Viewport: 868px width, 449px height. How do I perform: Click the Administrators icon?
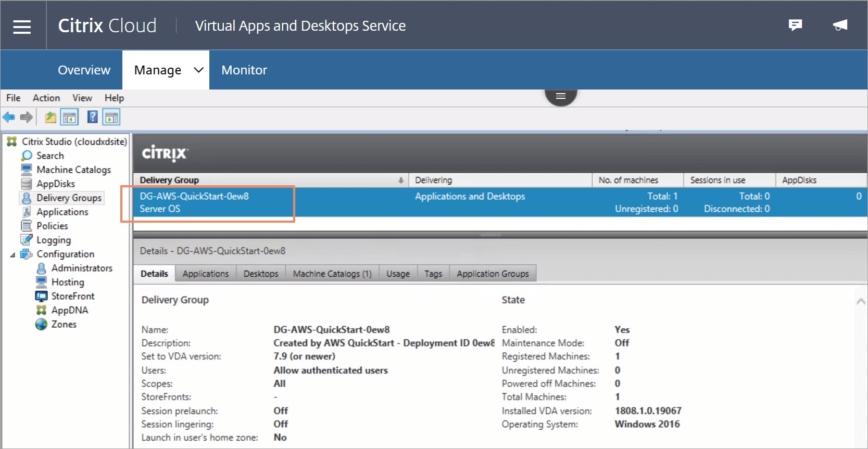[42, 268]
